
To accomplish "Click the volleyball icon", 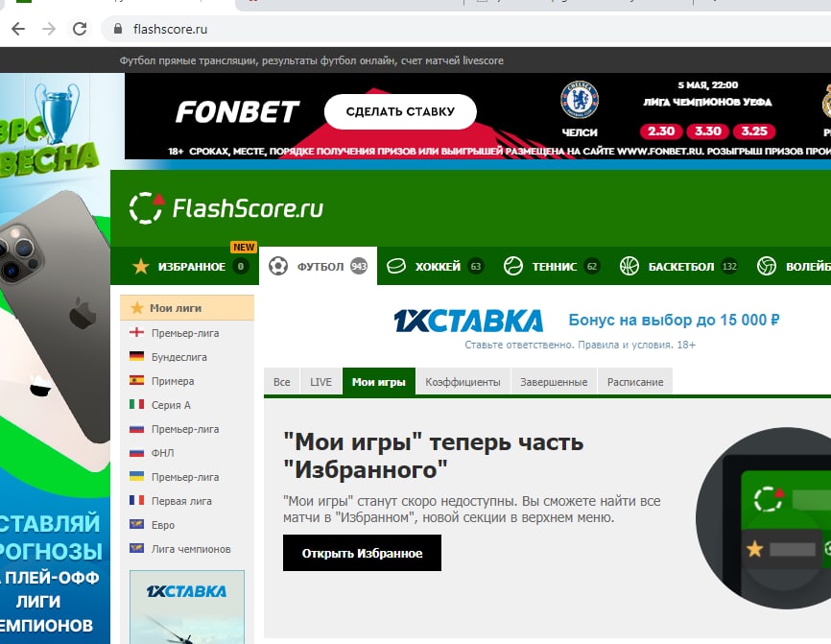I will 767,266.
